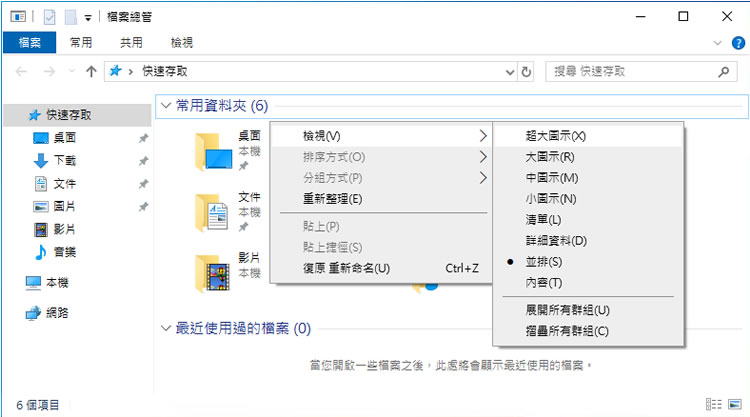The height and width of the screenshot is (417, 750).
Task: Choose 摺疊所有群組(C) in submenu
Action: (x=588, y=331)
